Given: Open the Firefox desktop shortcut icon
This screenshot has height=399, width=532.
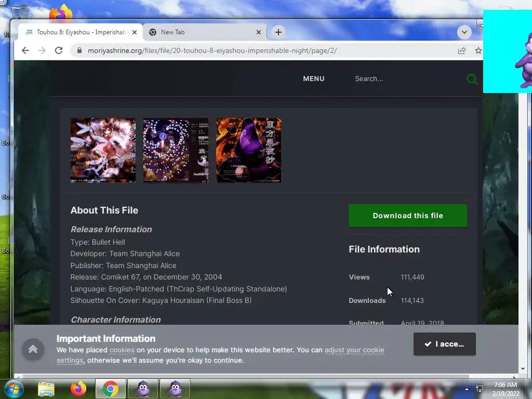Looking at the screenshot, I should pos(61,14).
